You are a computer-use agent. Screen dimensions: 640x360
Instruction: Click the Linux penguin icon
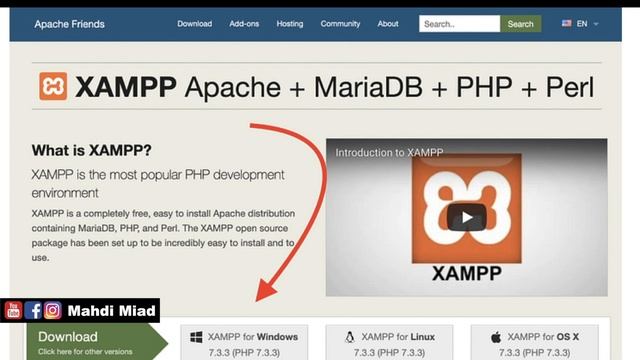[349, 337]
